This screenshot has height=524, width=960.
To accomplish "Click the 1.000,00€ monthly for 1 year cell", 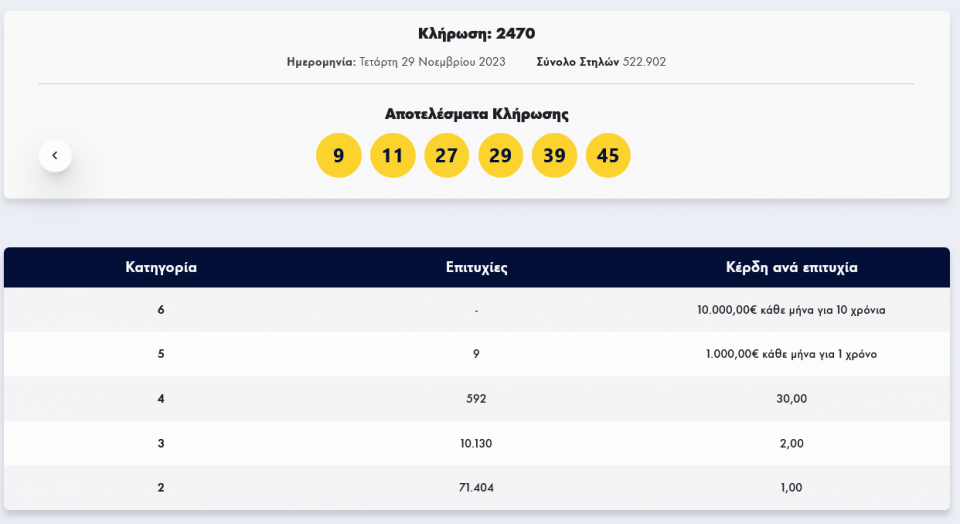I will pos(791,354).
